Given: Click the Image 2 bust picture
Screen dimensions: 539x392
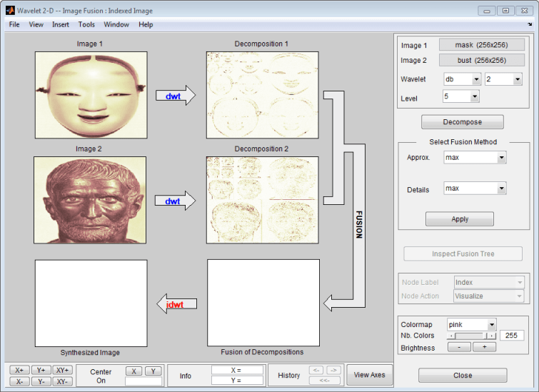Looking at the screenshot, I should (90, 200).
